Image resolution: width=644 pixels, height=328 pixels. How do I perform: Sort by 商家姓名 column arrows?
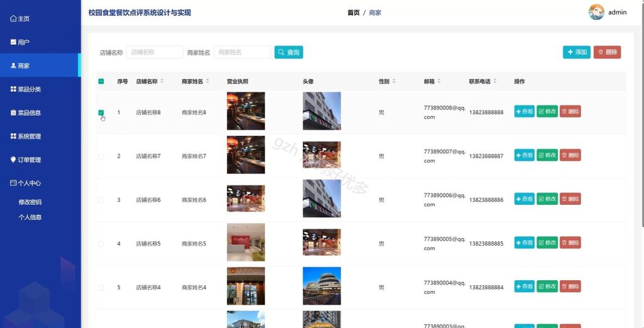(x=208, y=81)
